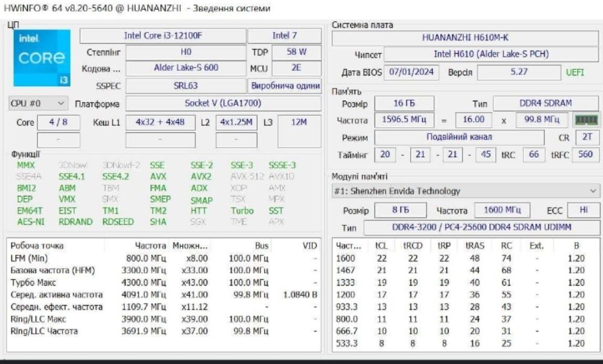Select the first timing value 20
Viewport: 603px width, 364px height.
[385, 154]
